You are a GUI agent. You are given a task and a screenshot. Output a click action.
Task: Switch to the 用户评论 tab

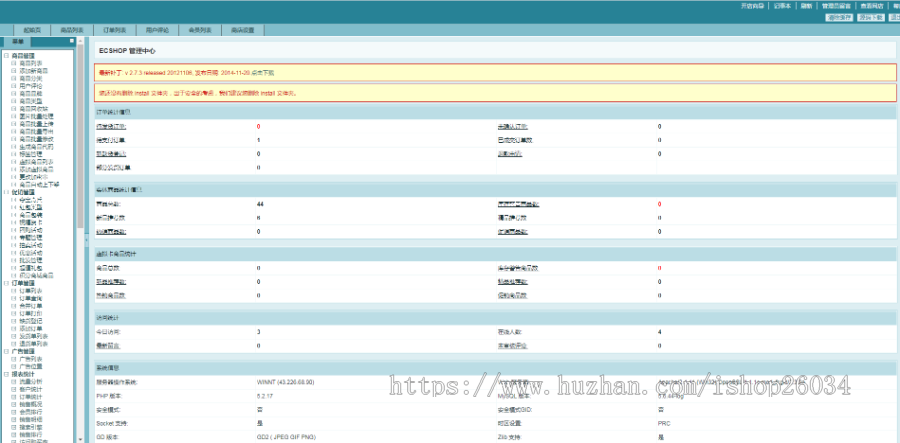[157, 30]
